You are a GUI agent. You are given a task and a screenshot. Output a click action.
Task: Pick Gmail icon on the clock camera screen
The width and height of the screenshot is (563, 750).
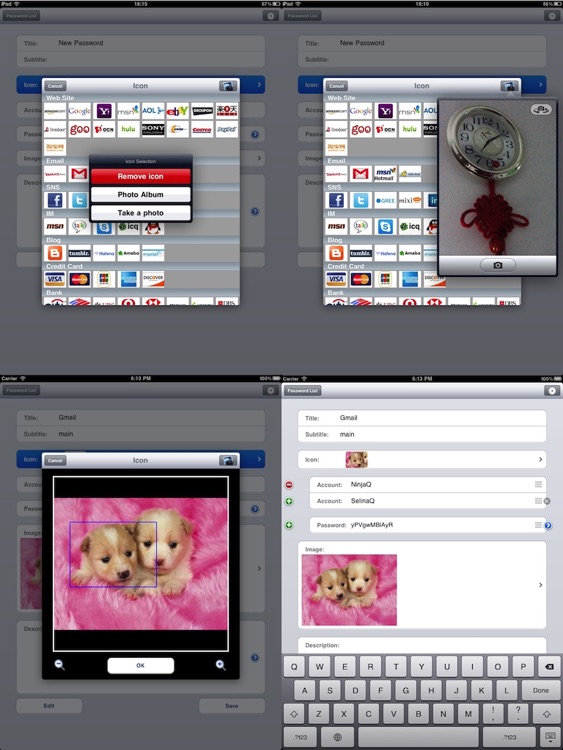pyautogui.click(x=361, y=174)
